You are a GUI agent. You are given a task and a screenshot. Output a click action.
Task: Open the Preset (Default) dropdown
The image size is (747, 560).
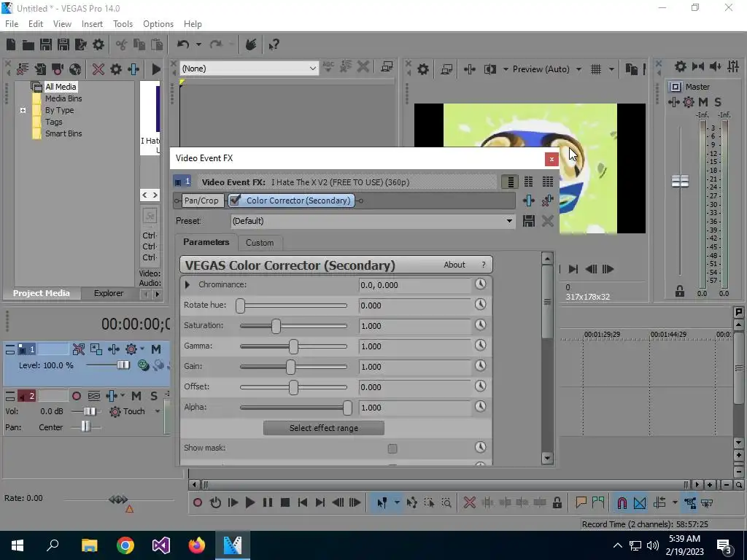click(x=508, y=221)
